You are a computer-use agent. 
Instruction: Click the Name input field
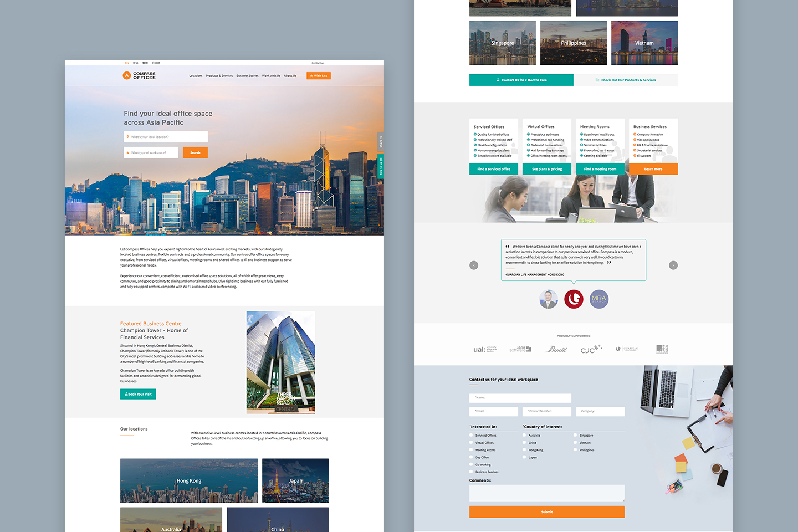(520, 398)
